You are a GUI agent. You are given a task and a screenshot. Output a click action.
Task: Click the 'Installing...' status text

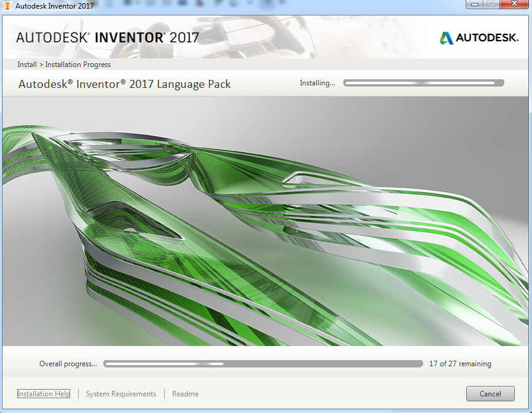pos(317,83)
